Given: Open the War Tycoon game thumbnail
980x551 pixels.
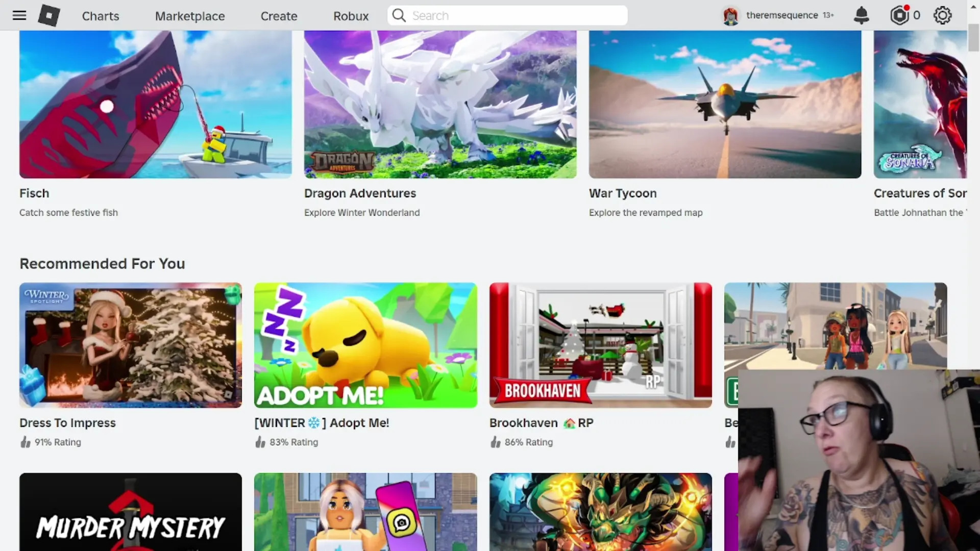Looking at the screenshot, I should coord(725,104).
